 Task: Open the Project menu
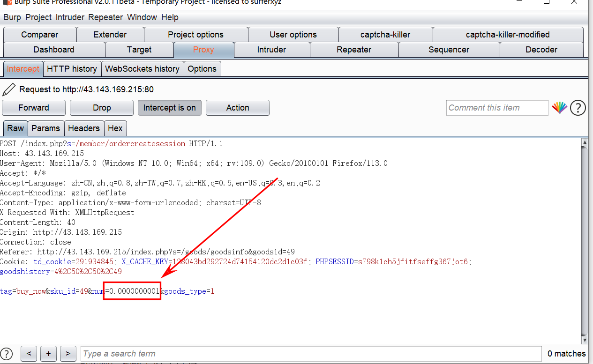tap(38, 17)
